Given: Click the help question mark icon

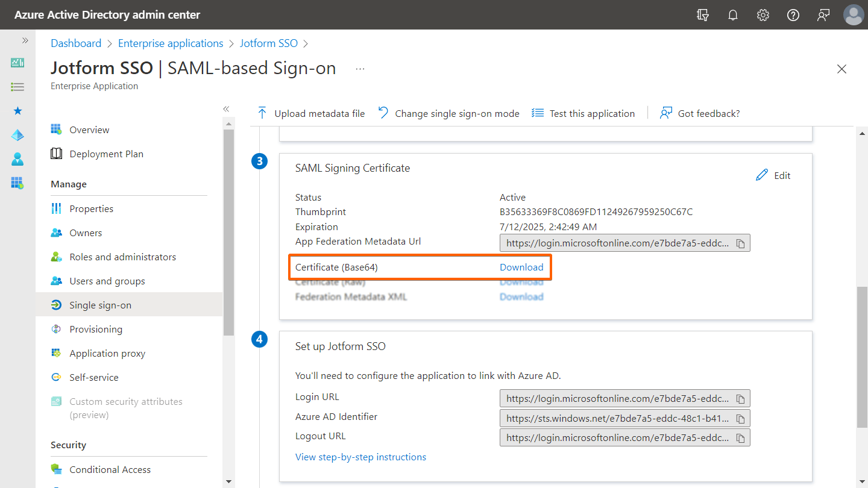Looking at the screenshot, I should (793, 15).
